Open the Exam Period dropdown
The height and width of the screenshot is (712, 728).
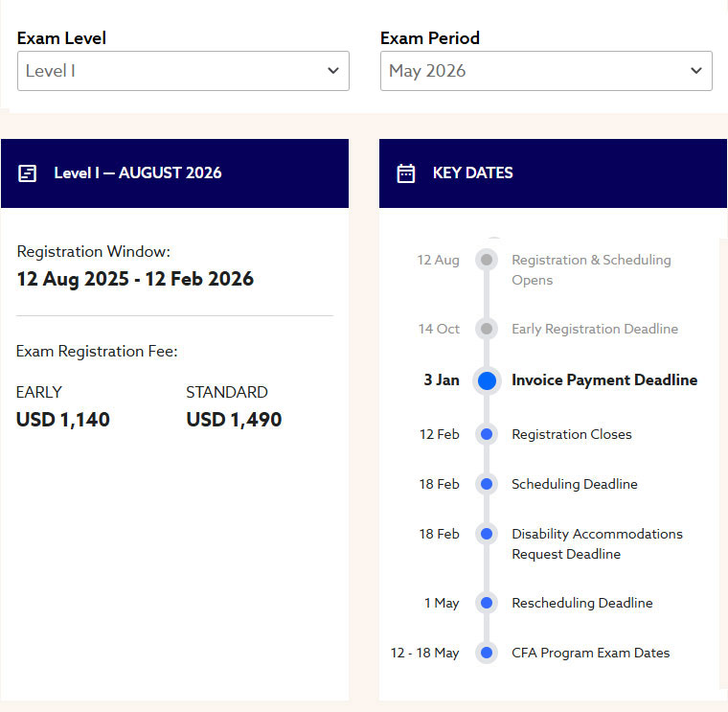[x=545, y=71]
